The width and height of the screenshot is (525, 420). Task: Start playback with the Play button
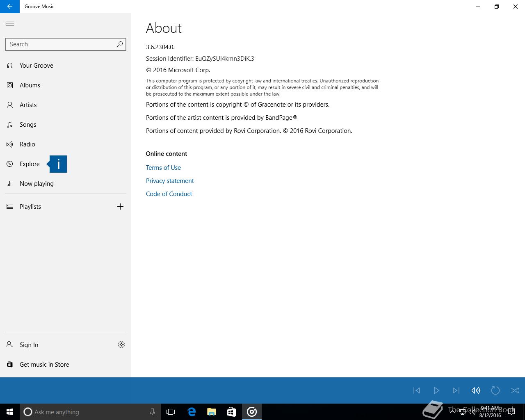[x=436, y=390]
